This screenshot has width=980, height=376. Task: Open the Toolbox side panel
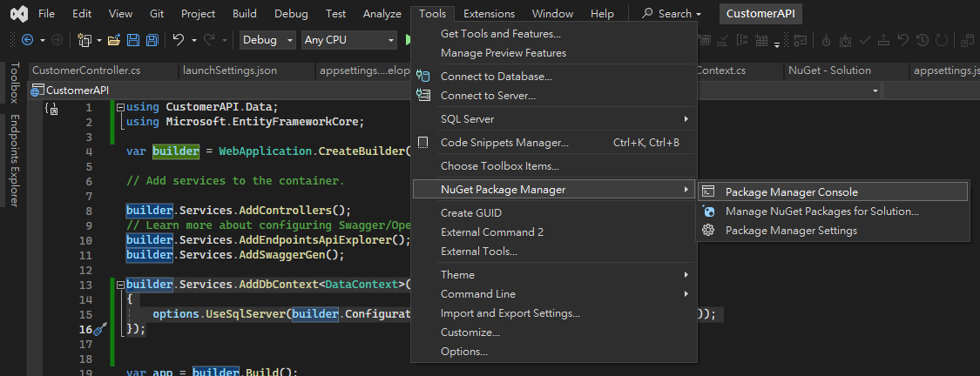coord(14,83)
